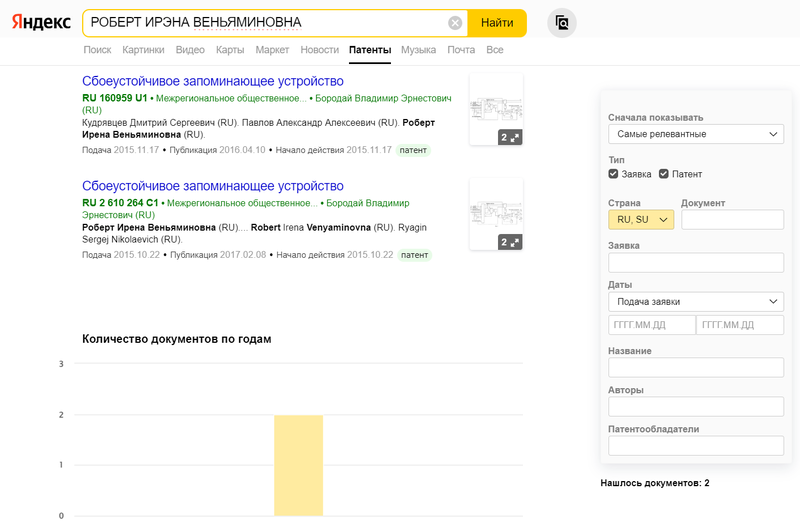
Task: Focus the Патентообладатели input field
Action: click(x=695, y=446)
